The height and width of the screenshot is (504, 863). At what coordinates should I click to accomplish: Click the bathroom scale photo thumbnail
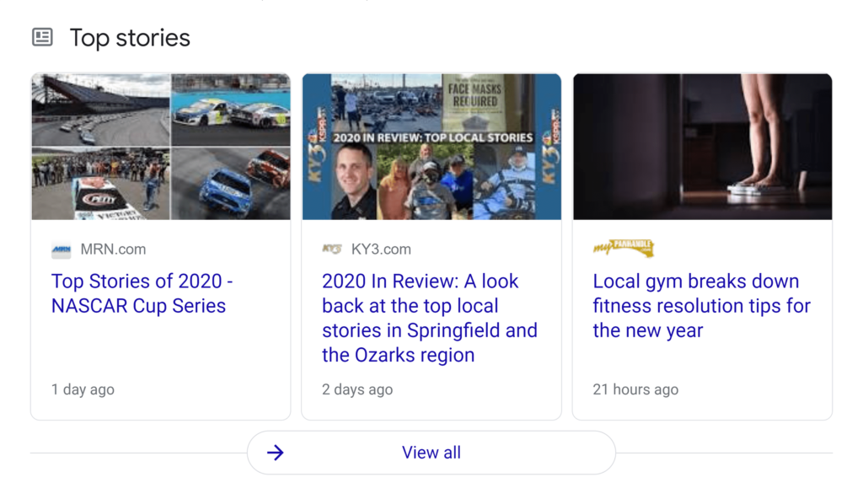pos(702,147)
